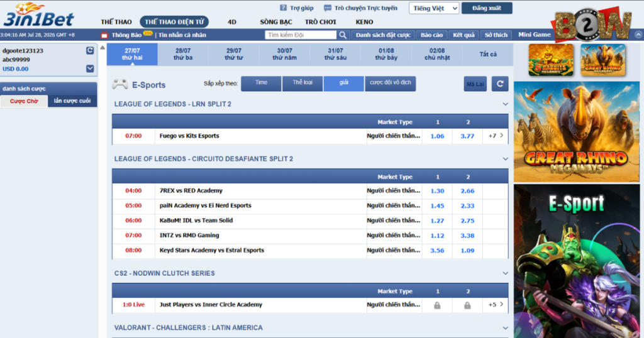Open the Great Rhino Megaways banner

pos(576,132)
